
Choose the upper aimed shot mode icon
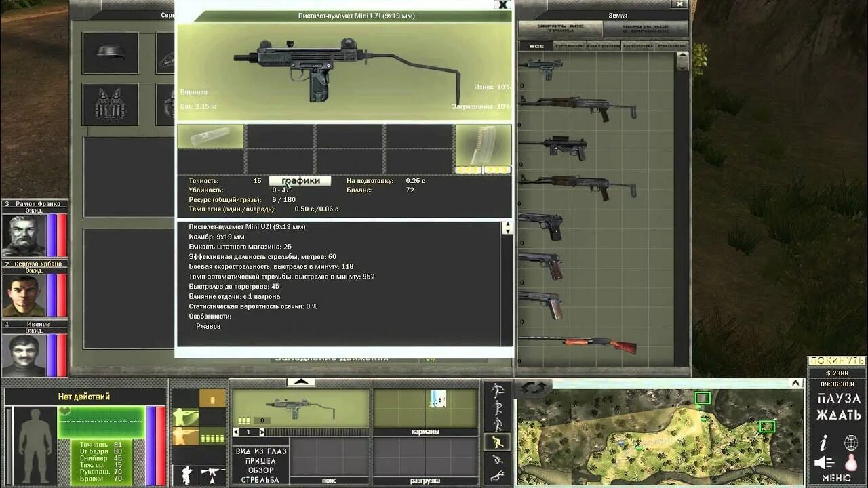[185, 416]
